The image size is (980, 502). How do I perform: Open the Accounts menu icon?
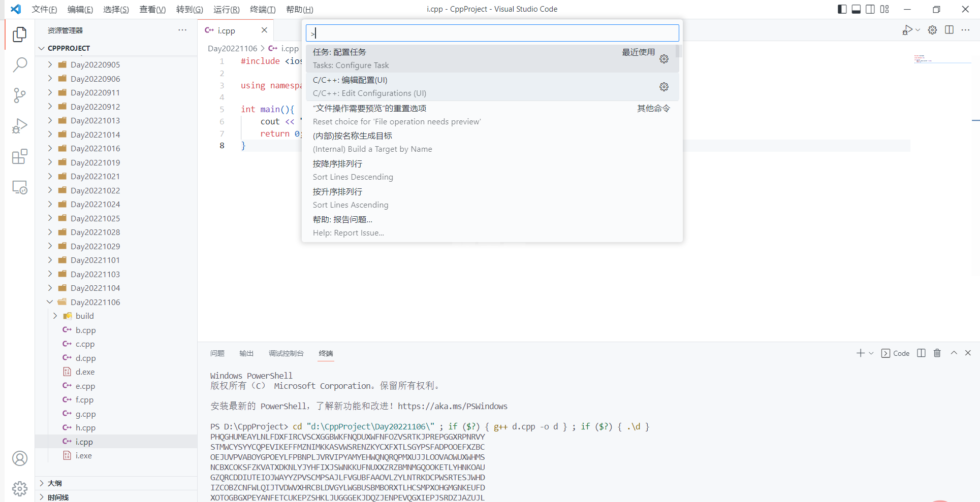(x=19, y=458)
